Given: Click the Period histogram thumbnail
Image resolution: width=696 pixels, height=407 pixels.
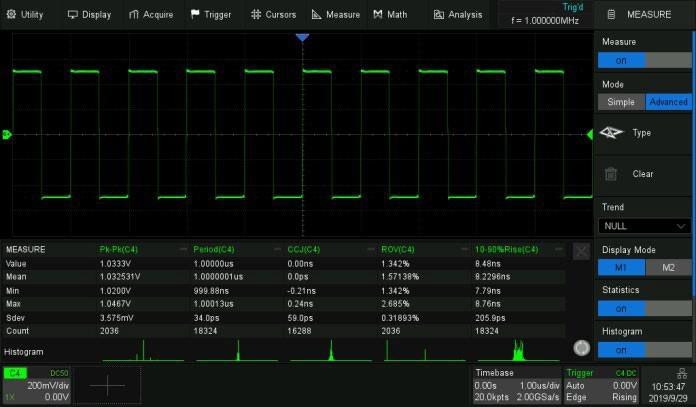Looking at the screenshot, I should click(237, 351).
